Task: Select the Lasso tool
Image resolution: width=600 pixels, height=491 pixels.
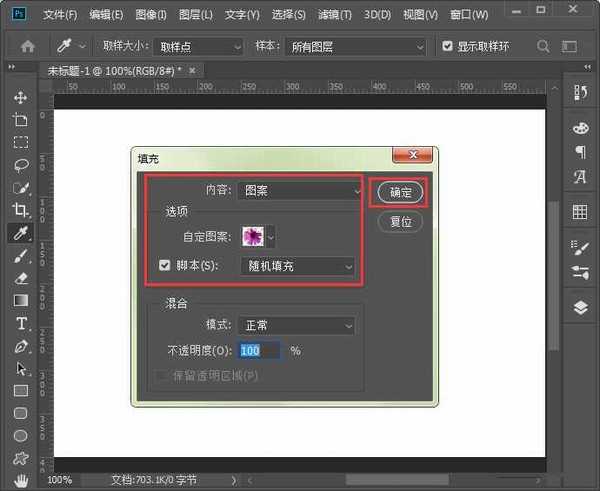Action: [x=20, y=165]
